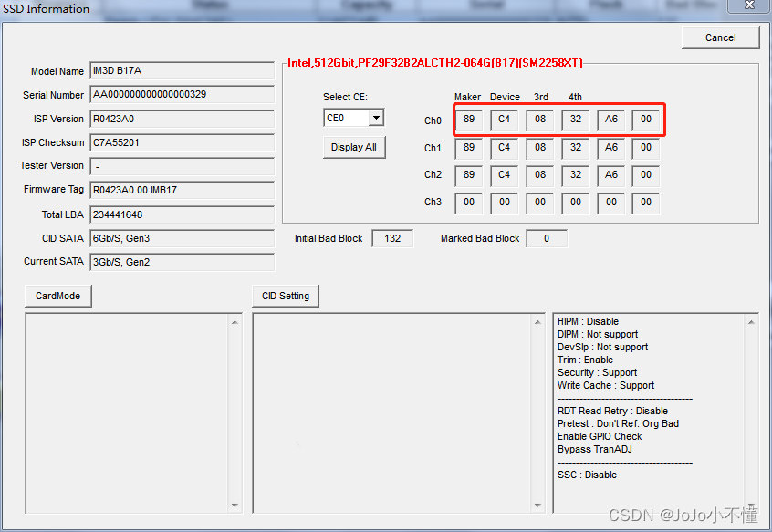Viewport: 772px width, 532px height.
Task: Click up arrow in CardMode list scrollbar
Action: (235, 322)
